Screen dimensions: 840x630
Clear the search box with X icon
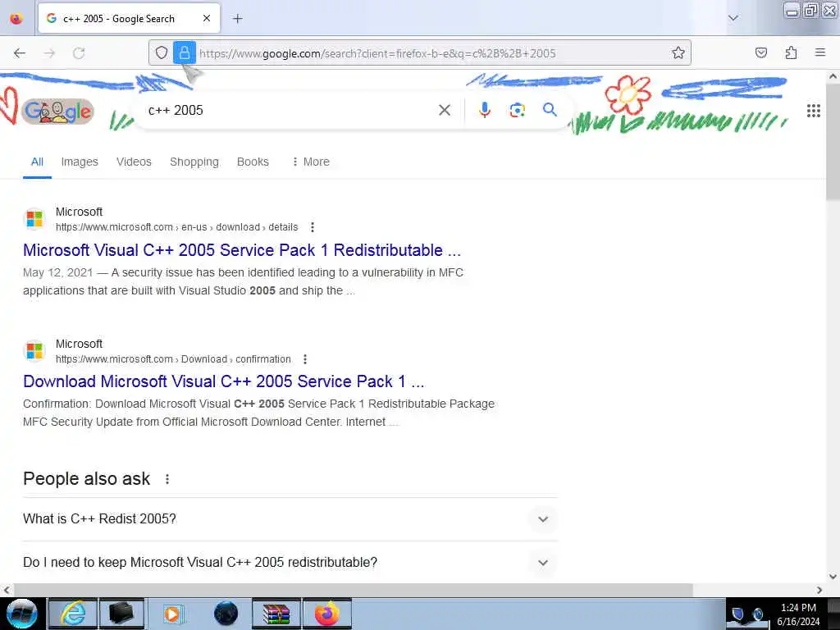coord(444,111)
